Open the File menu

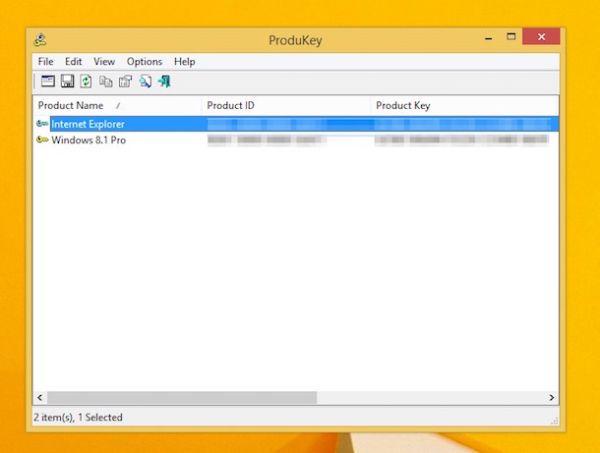46,62
